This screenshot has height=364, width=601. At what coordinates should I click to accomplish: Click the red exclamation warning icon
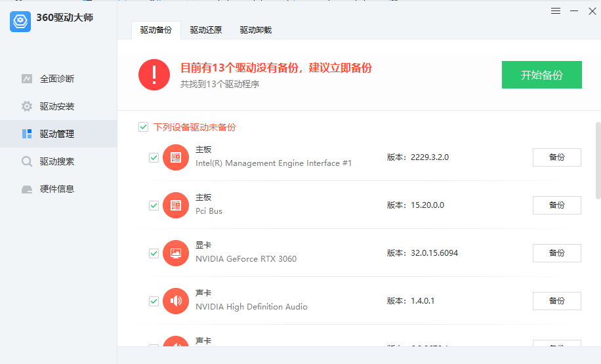point(154,75)
